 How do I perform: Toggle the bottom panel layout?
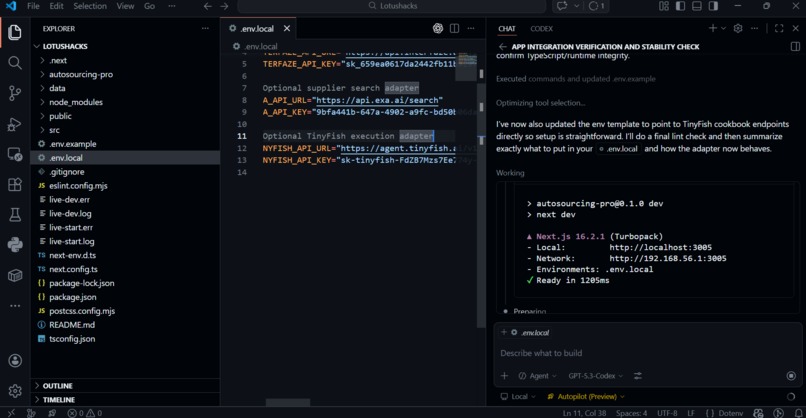tap(697, 6)
